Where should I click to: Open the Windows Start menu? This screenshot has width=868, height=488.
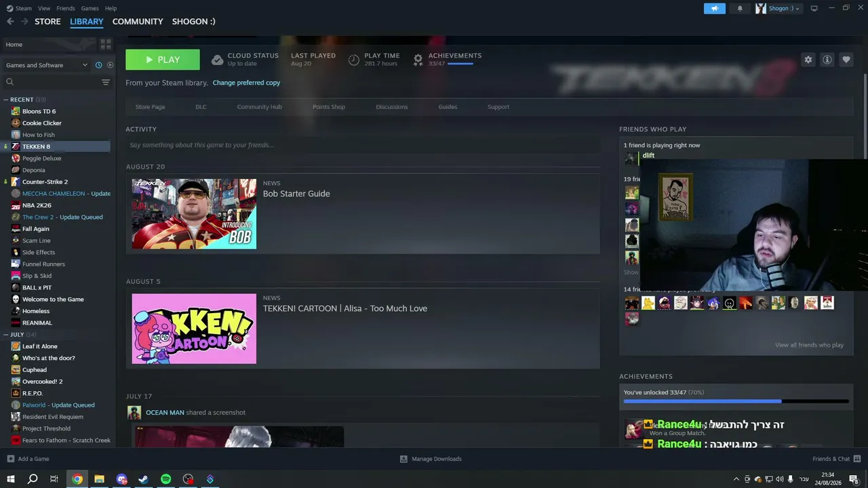click(x=10, y=479)
